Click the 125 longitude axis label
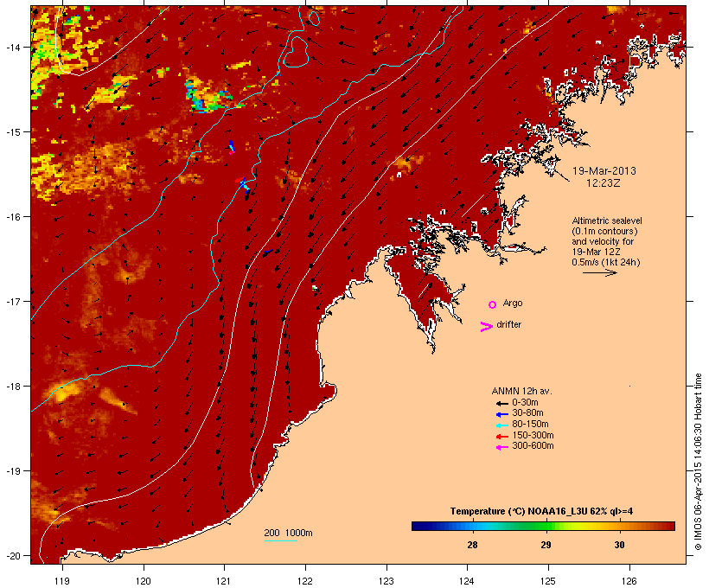The image size is (709, 588). click(x=548, y=581)
